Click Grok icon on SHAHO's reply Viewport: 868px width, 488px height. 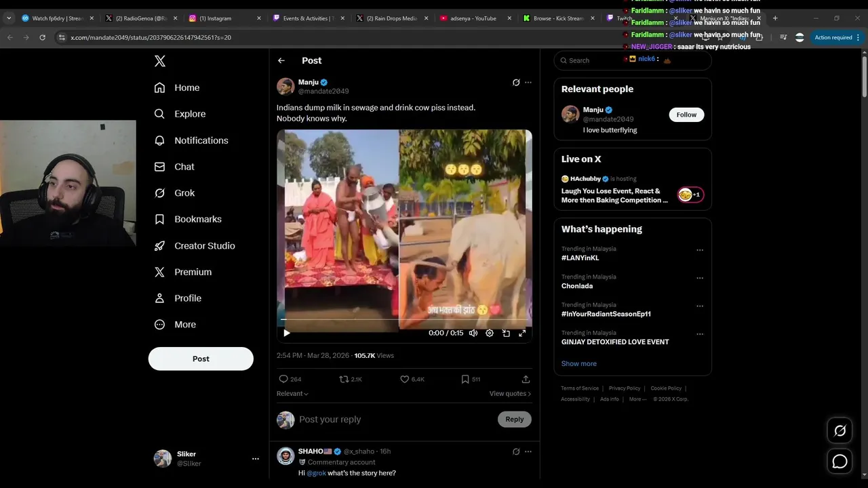point(516,451)
